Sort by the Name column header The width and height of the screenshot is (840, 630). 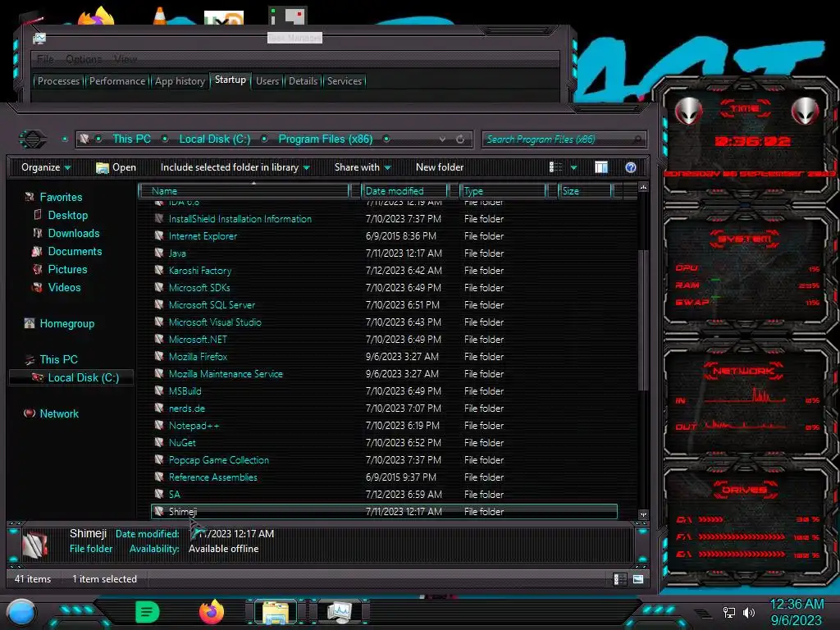coord(244,190)
